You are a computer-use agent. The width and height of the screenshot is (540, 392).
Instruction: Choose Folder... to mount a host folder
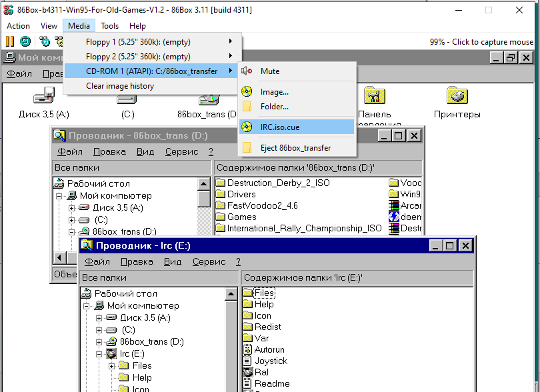[x=297, y=107]
